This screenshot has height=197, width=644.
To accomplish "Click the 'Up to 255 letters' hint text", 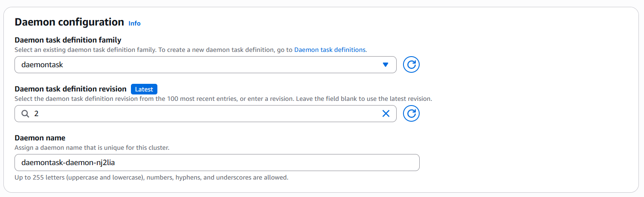I will pos(151,177).
